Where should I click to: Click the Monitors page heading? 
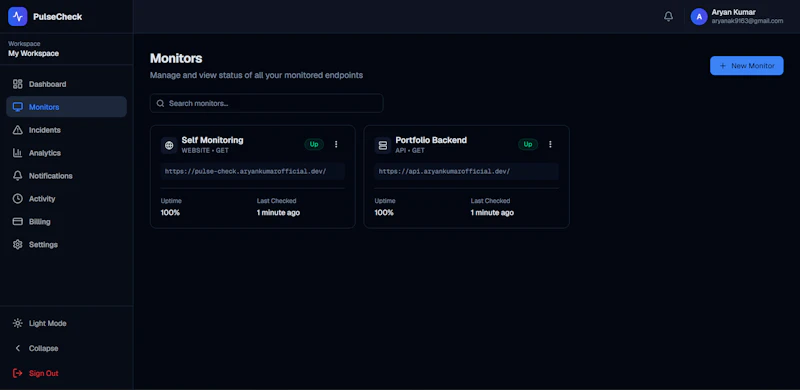coord(176,58)
